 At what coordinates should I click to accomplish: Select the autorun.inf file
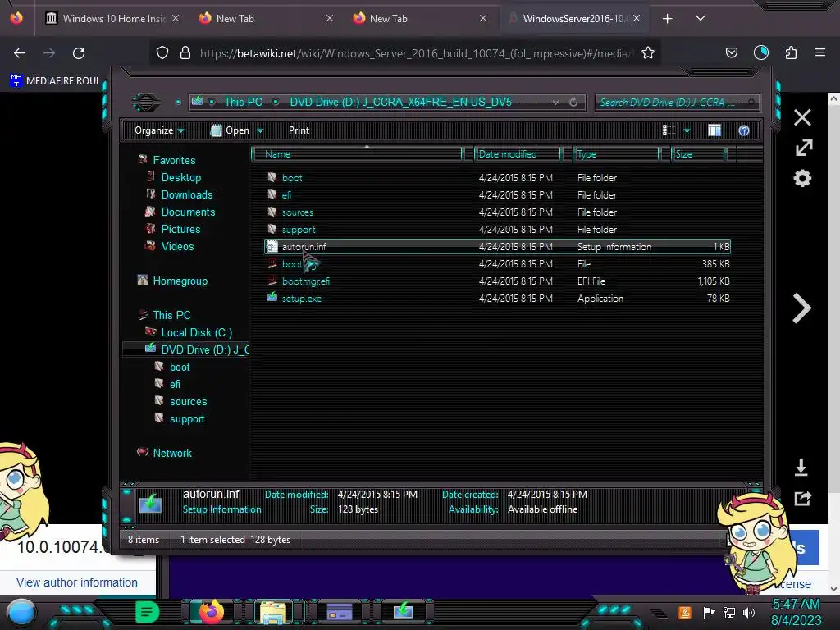pyautogui.click(x=498, y=246)
